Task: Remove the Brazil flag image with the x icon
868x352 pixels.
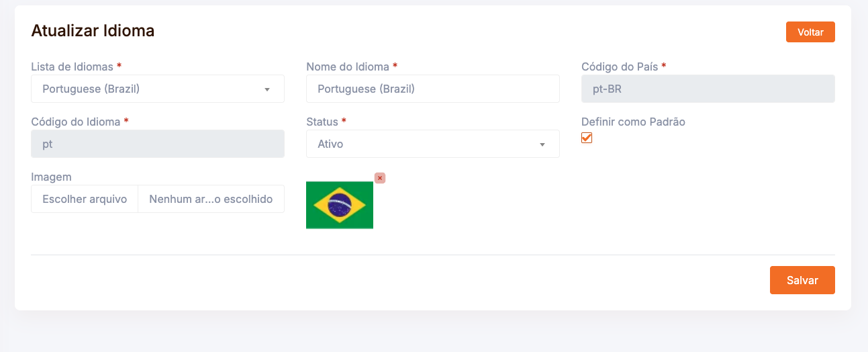Action: pos(380,178)
